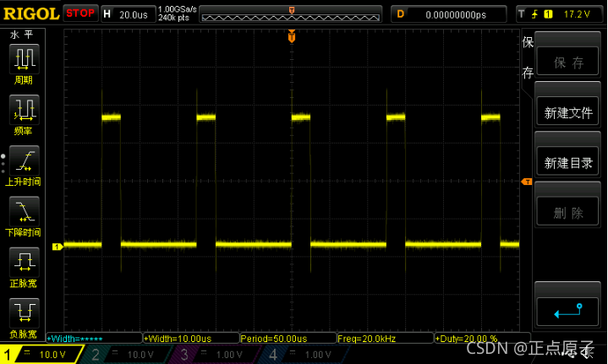
Task: Click the trigger rising edge icon in top bar
Action: click(534, 14)
